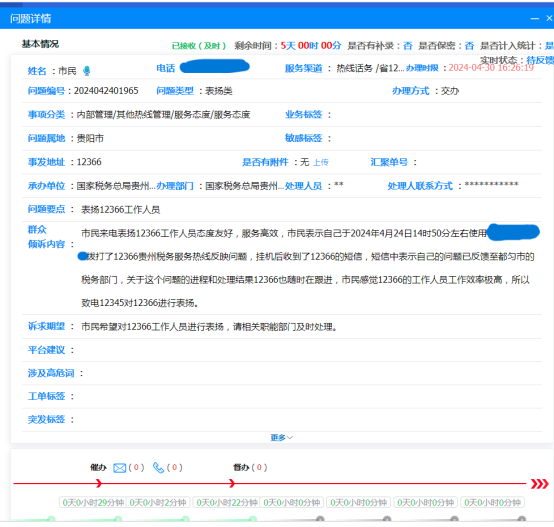Toggle the 是否有补录 value 否
Viewport: 554px width, 527px height.
(x=408, y=46)
